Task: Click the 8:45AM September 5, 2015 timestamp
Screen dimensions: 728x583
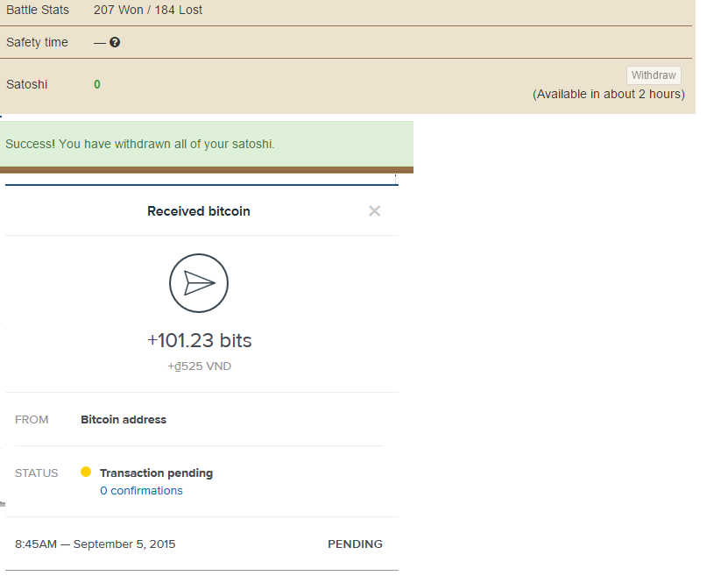Action: pos(95,544)
